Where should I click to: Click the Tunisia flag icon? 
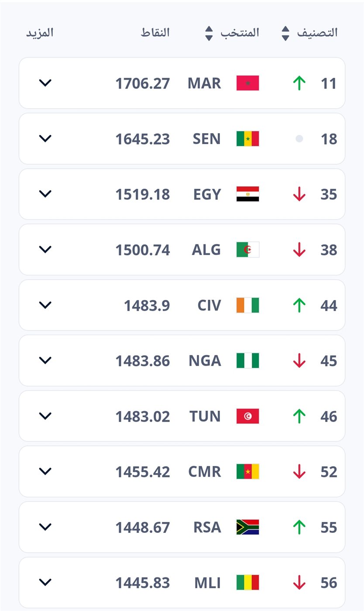247,416
